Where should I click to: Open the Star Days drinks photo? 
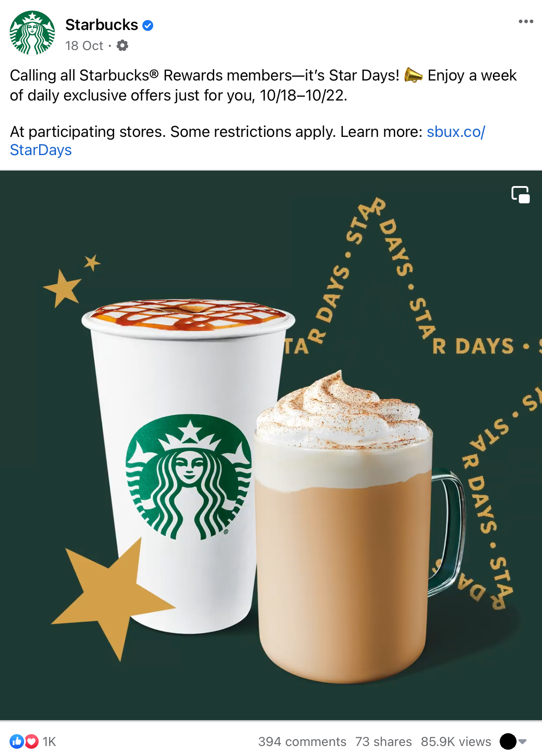(x=271, y=445)
